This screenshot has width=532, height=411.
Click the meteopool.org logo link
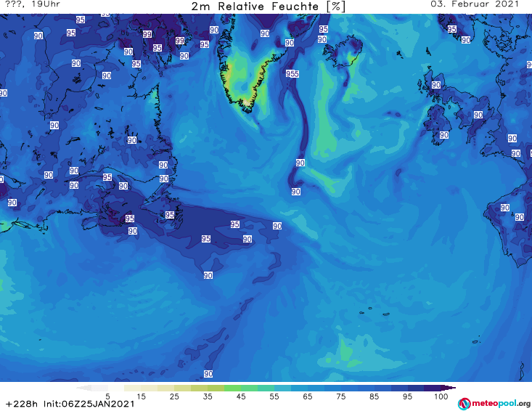click(x=494, y=404)
